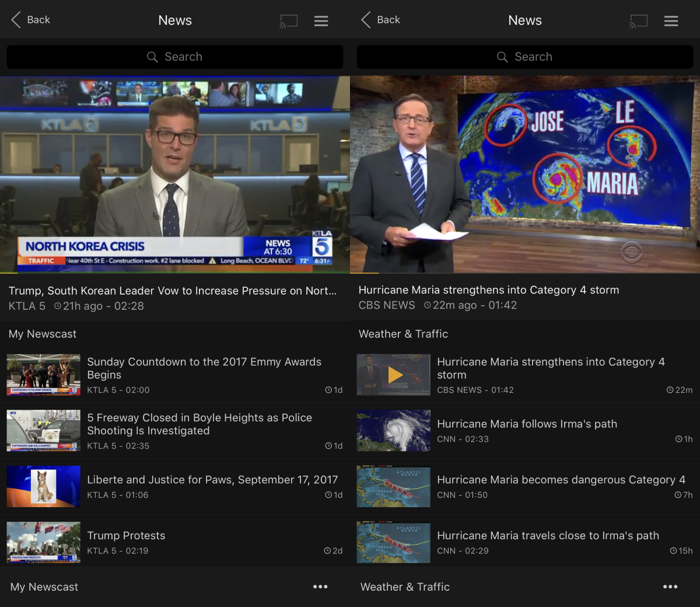Viewport: 700px width, 607px height.
Task: Tap the Weather & Traffic section header
Action: tap(403, 334)
